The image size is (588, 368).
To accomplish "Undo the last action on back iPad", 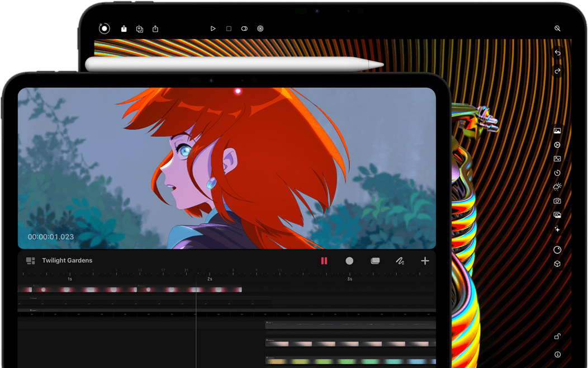I will click(x=557, y=53).
